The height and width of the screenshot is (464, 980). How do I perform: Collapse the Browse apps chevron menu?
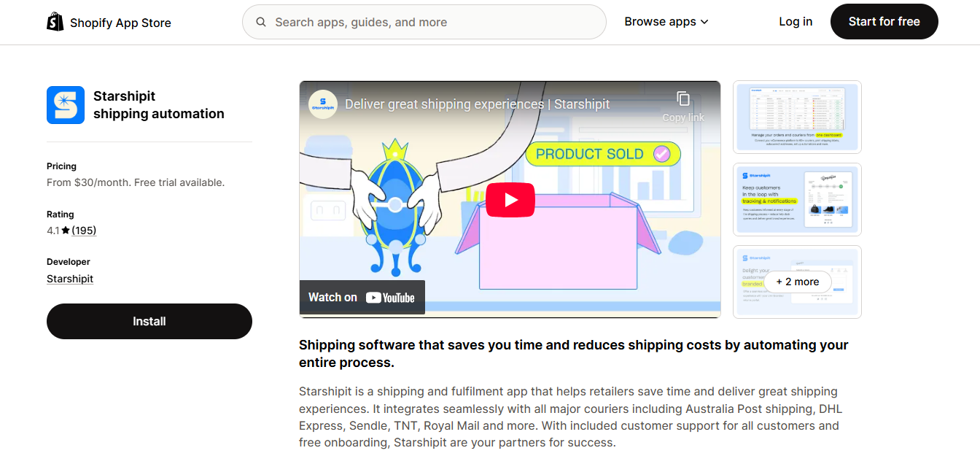(704, 22)
